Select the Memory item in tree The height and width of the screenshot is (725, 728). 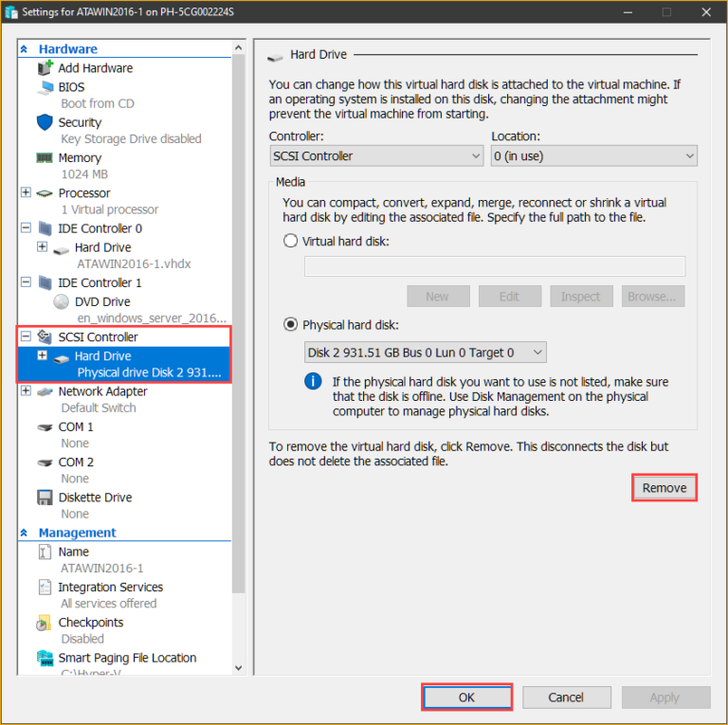click(x=80, y=158)
